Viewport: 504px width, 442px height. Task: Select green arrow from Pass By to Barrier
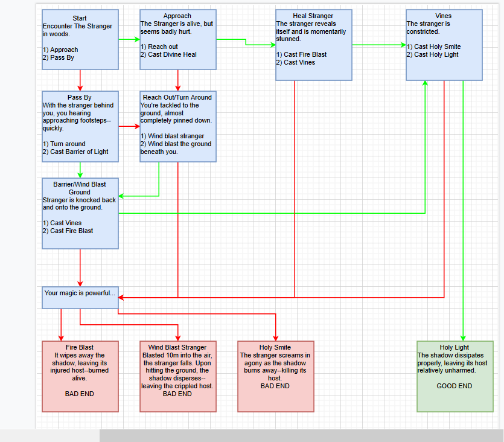coord(80,170)
